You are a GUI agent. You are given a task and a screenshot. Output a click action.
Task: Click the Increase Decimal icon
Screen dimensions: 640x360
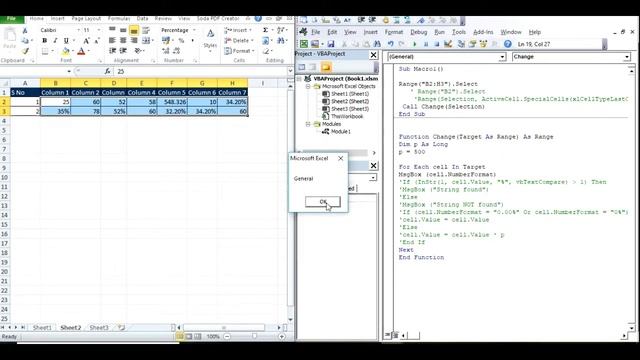click(166, 51)
